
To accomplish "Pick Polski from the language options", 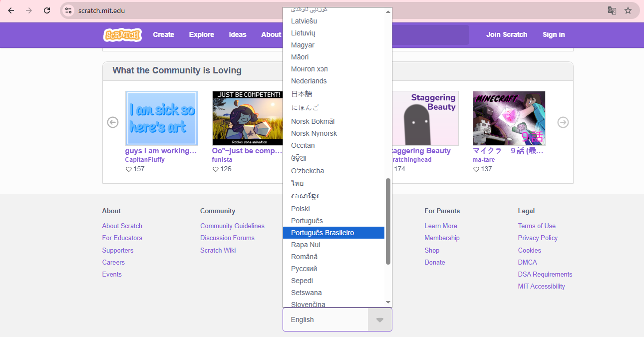I will pos(301,209).
